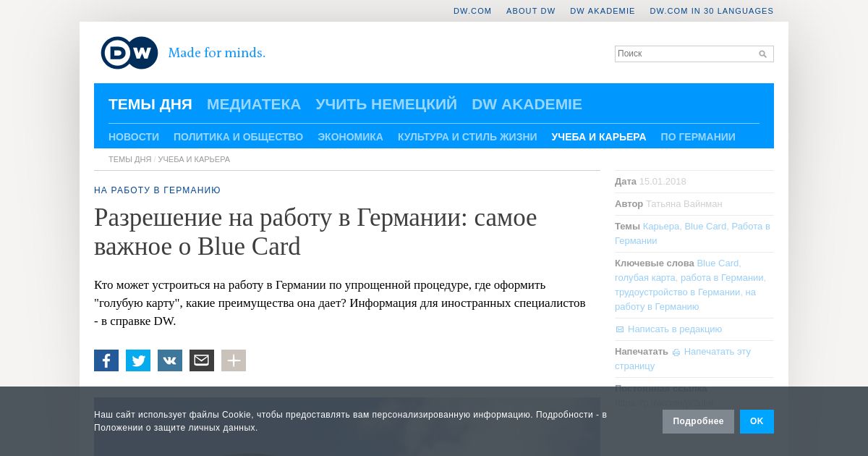The width and height of the screenshot is (868, 456).
Task: Open Blue Card keyword link
Action: 718,263
